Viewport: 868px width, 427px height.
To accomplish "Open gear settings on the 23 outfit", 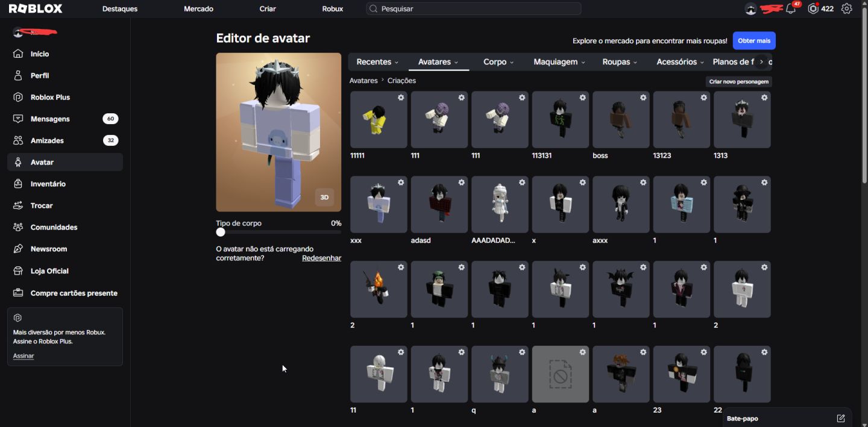I will 703,352.
